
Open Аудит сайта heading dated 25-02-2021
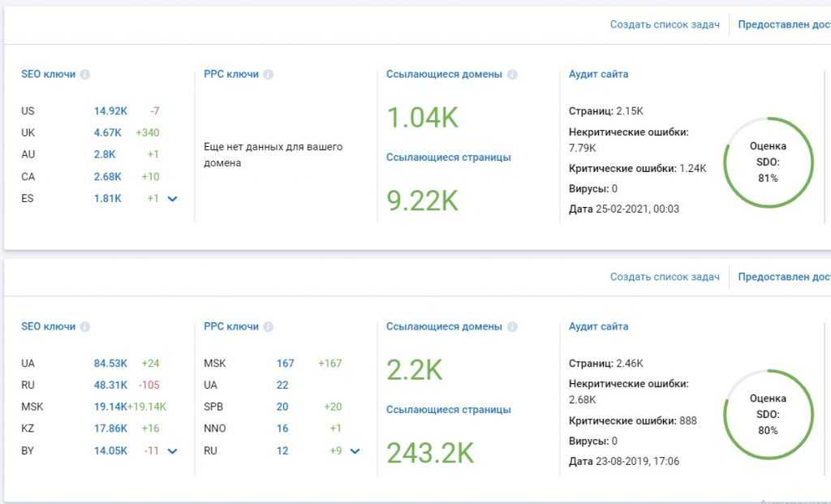598,74
